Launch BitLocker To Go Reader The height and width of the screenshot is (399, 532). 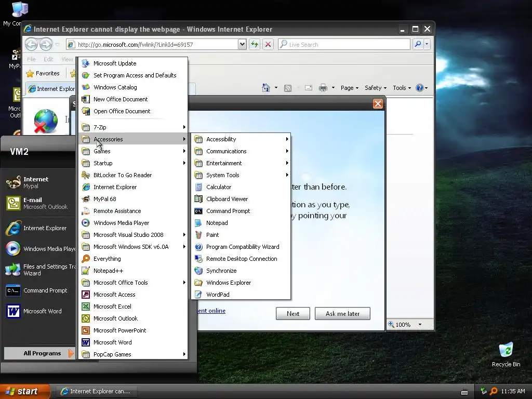point(133,175)
